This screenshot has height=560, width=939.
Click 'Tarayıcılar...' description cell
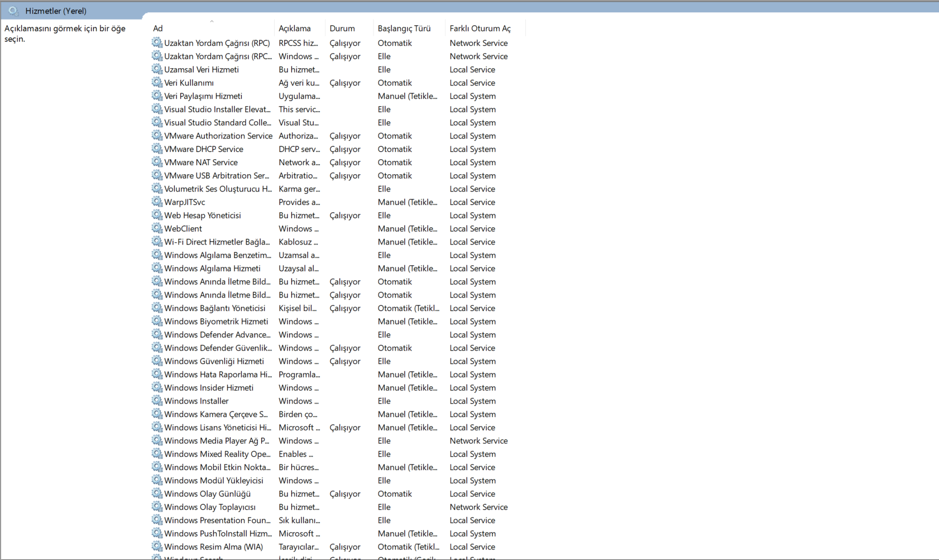tap(299, 547)
